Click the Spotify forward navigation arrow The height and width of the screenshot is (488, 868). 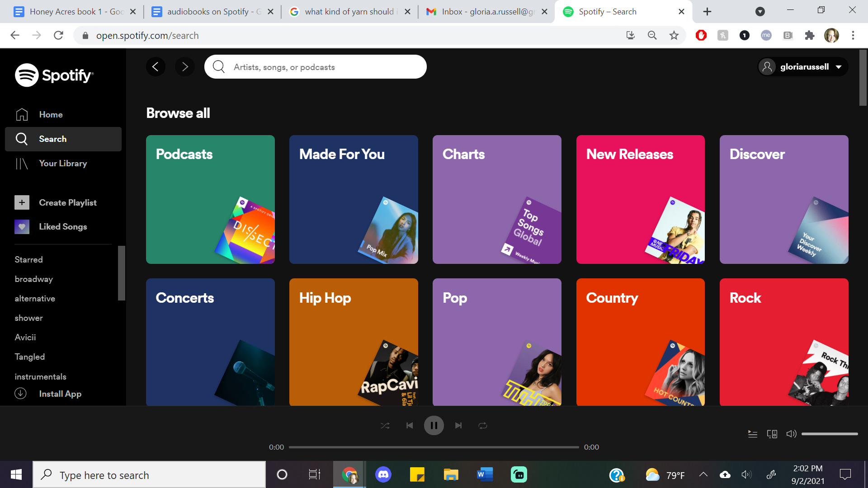click(184, 67)
